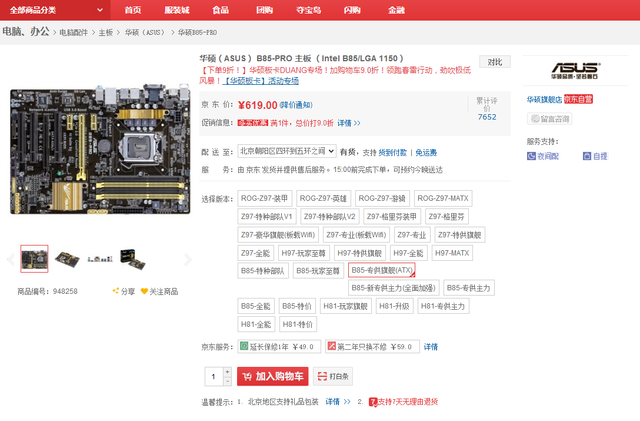This screenshot has height=421, width=640.
Task: Select version Z97-特种部队V1
Action: click(x=267, y=216)
